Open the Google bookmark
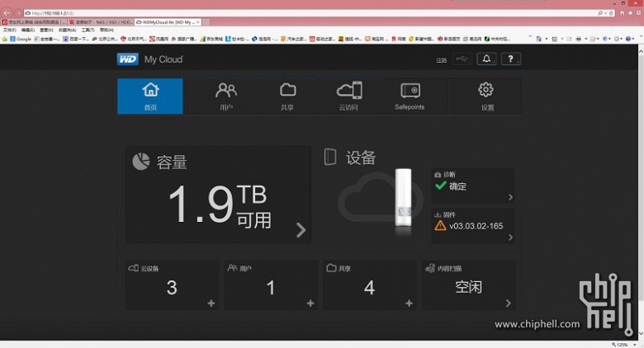The image size is (644, 348). (21, 39)
